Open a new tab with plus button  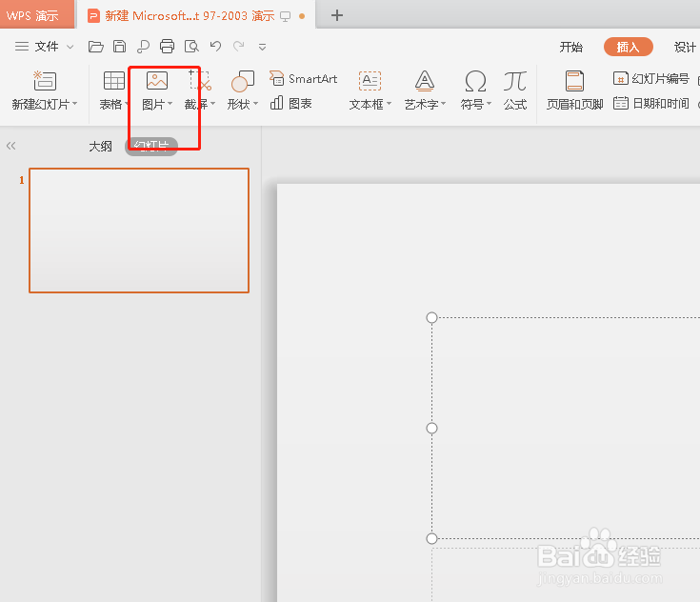point(337,15)
